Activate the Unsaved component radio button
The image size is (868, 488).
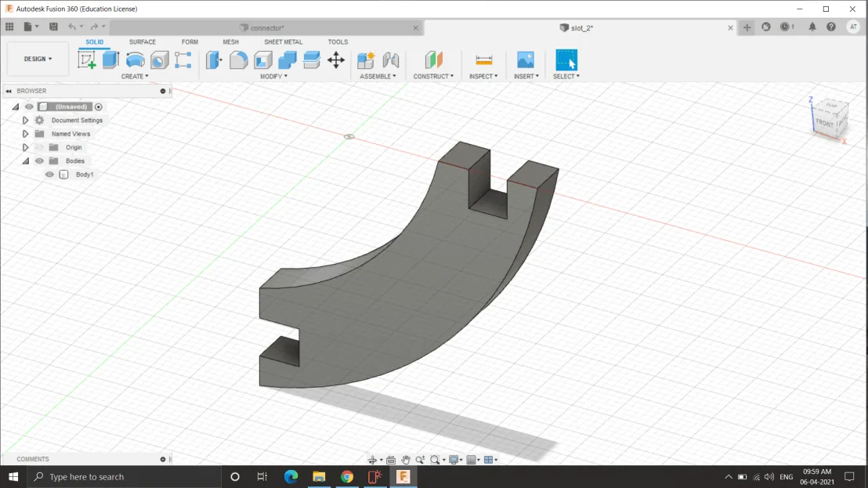99,107
